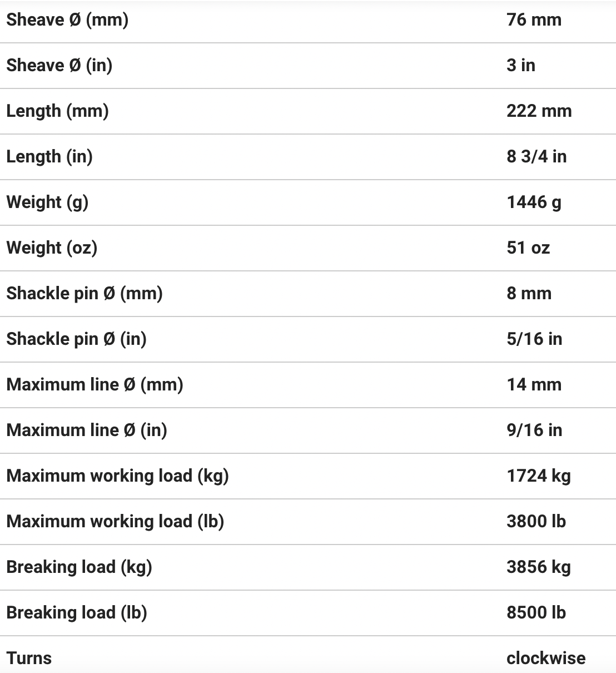Click the "Shackle pin Ø (mm)" label
616x673 pixels.
coord(85,294)
